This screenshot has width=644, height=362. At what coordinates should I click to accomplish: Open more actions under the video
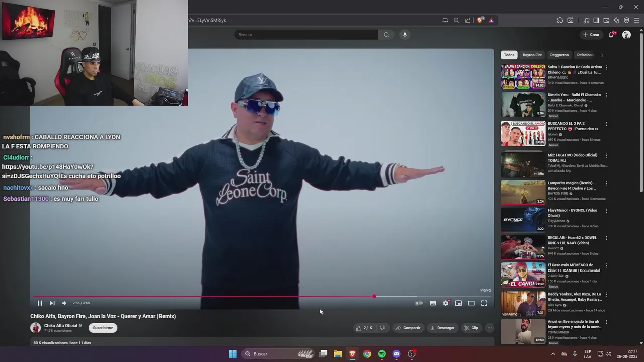[490, 328]
